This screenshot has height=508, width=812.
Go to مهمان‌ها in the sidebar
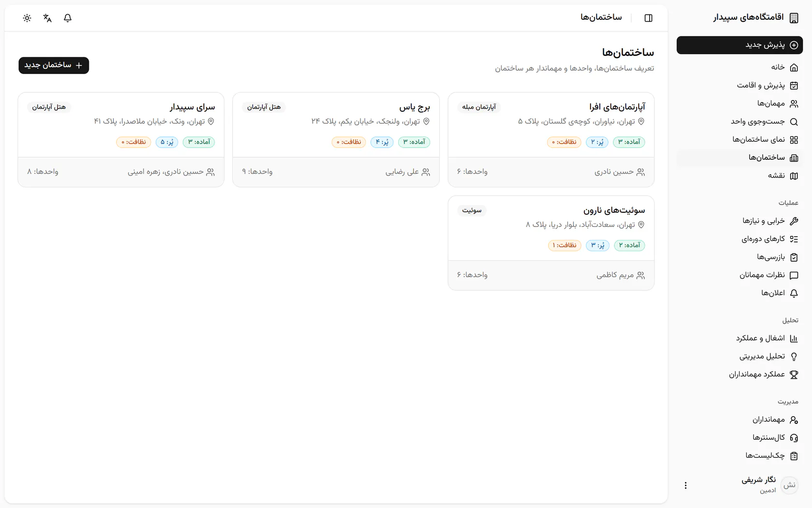(739, 104)
